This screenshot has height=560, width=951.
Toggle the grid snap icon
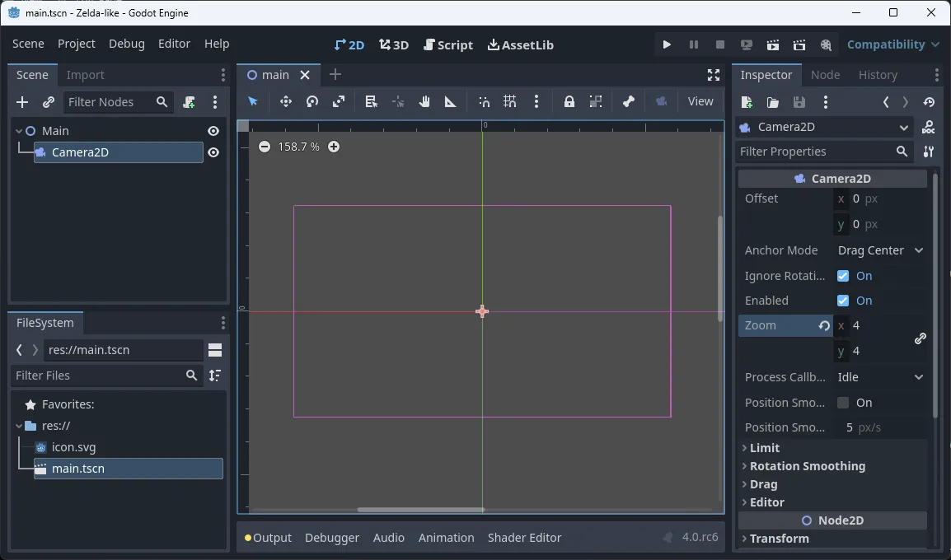click(510, 101)
